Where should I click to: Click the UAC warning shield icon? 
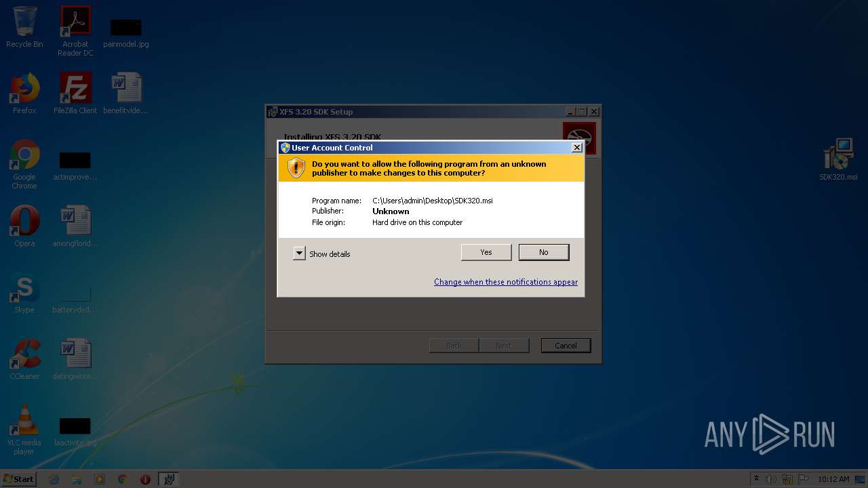coord(296,168)
